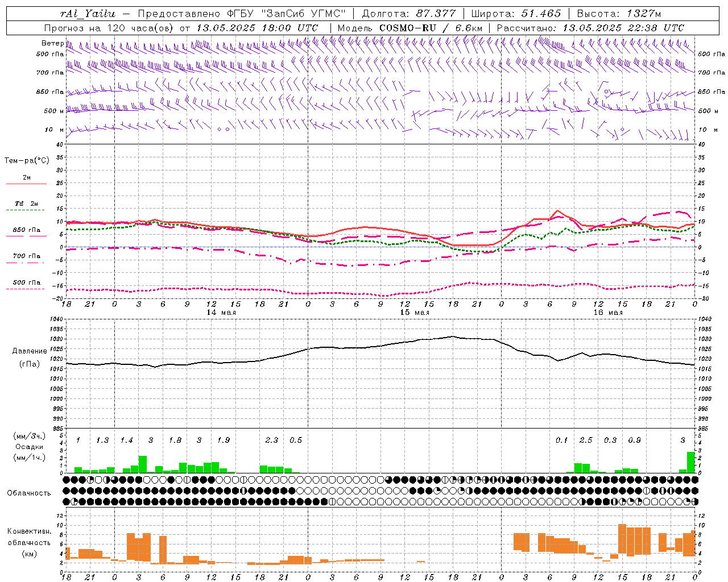Click the '(мм/3ч.)' units label

[29, 436]
